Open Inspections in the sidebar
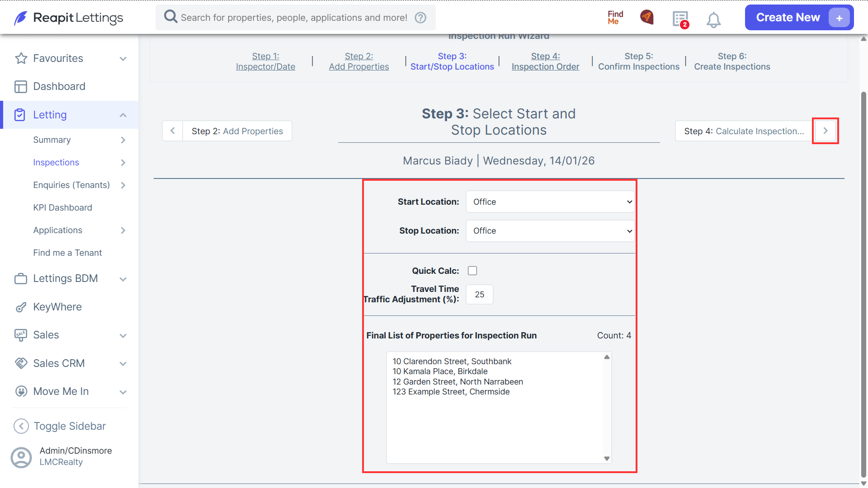 pos(56,162)
